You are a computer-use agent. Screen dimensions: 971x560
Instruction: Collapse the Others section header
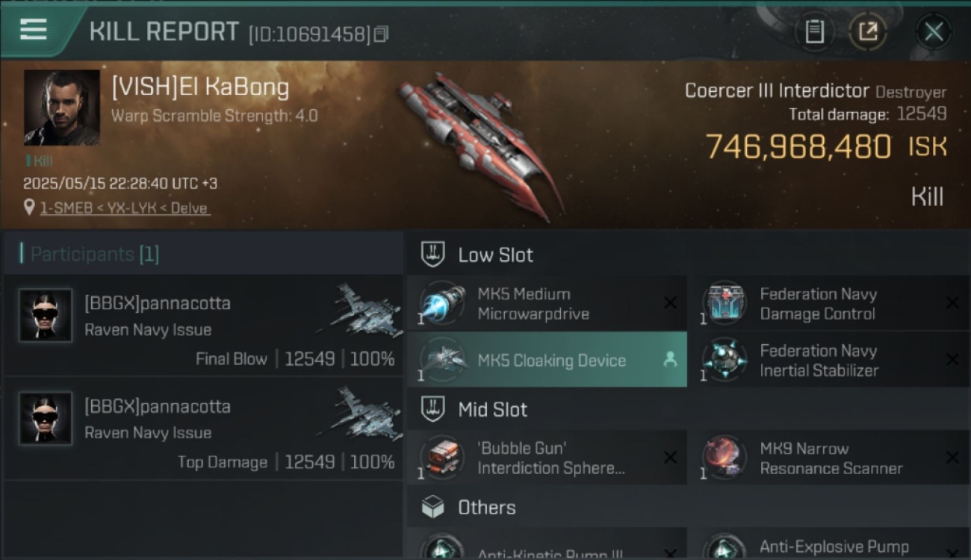tap(689, 508)
